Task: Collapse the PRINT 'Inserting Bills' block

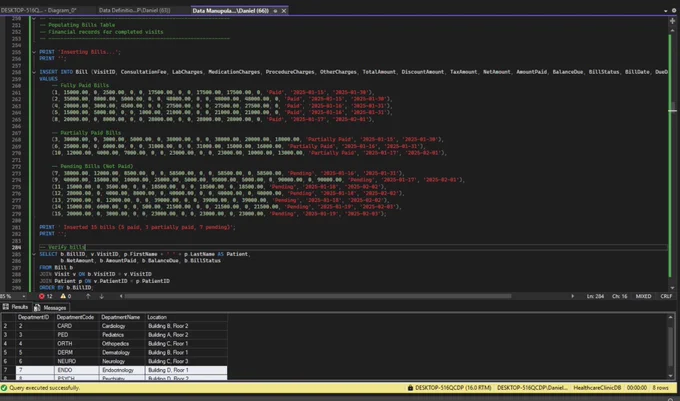Action: click(34, 52)
